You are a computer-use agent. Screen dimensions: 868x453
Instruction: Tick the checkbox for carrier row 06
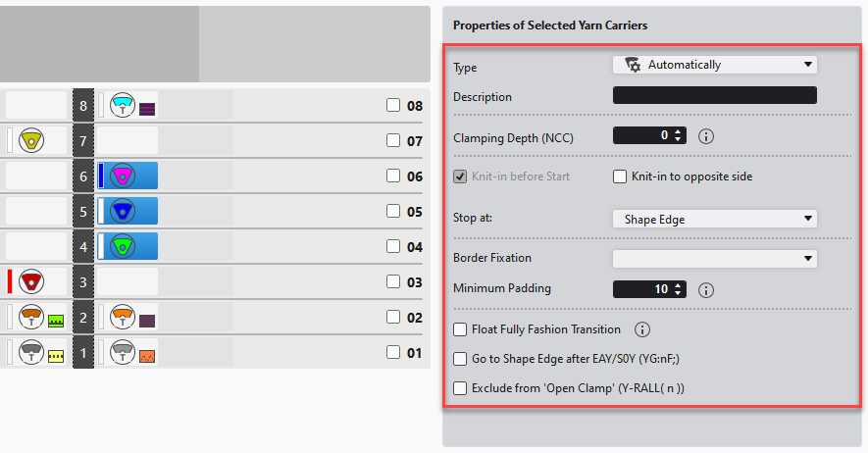393,176
